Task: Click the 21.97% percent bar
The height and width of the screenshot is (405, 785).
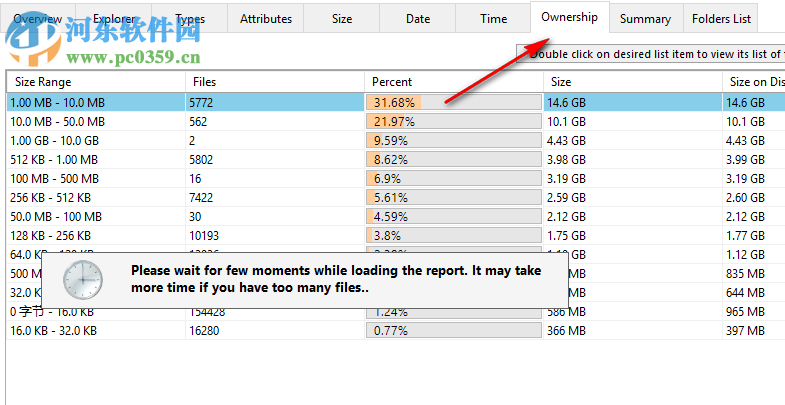Action: [x=454, y=122]
